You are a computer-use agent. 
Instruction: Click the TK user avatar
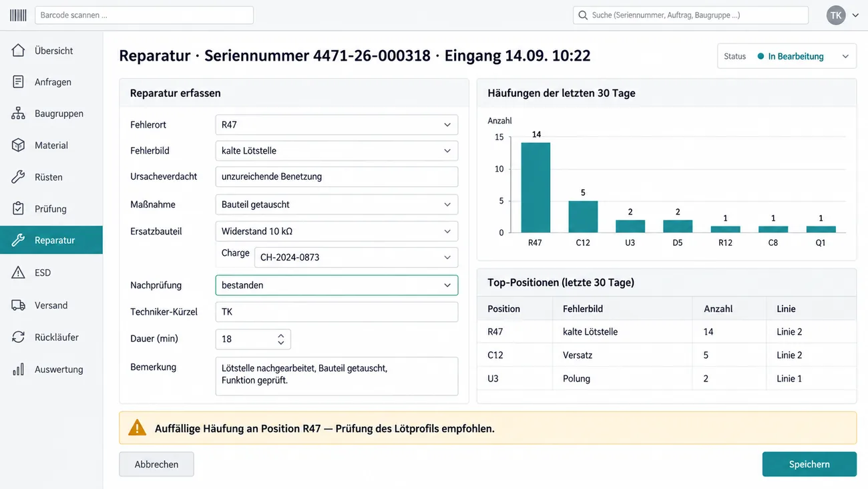[836, 15]
